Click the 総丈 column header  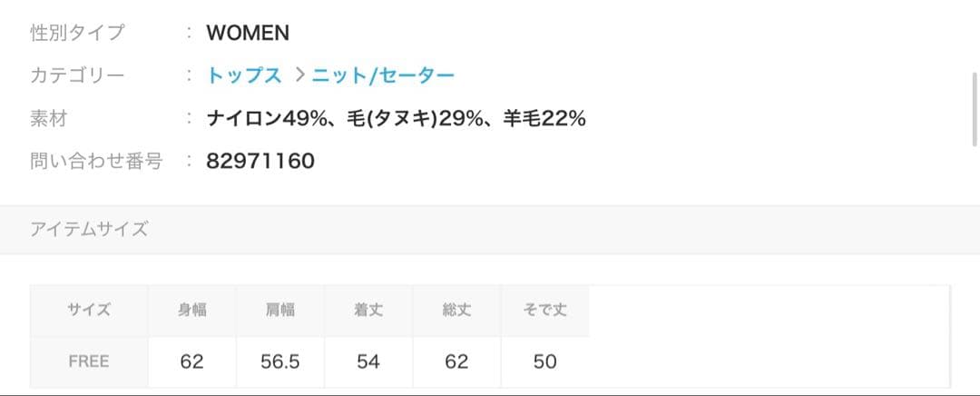456,311
